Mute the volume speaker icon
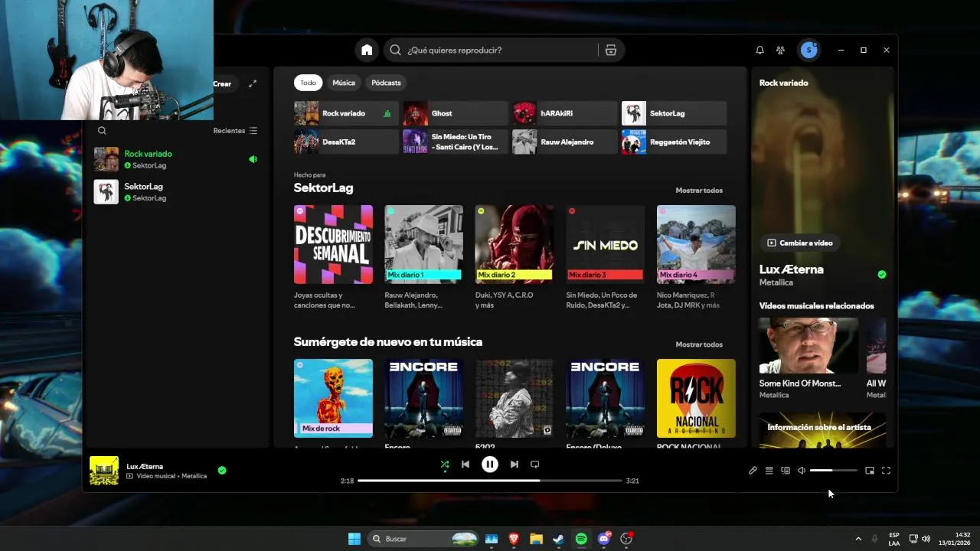 click(x=802, y=471)
